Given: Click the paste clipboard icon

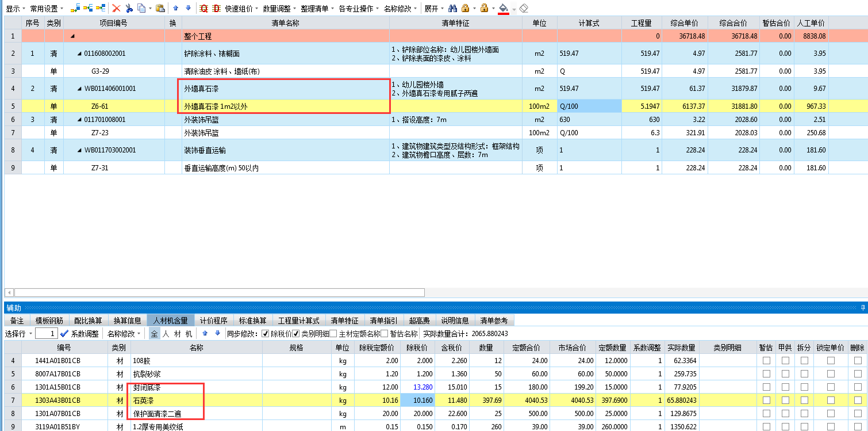Looking at the screenshot, I should [x=160, y=9].
